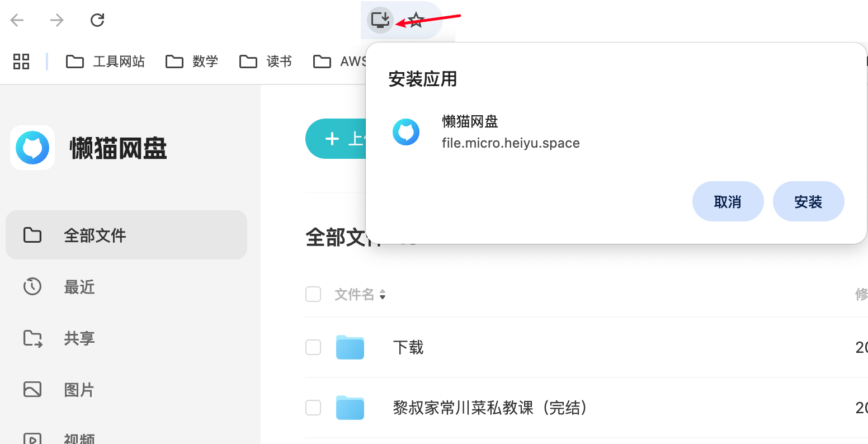Open 图片 from the sidebar
This screenshot has height=444, width=868.
(78, 390)
